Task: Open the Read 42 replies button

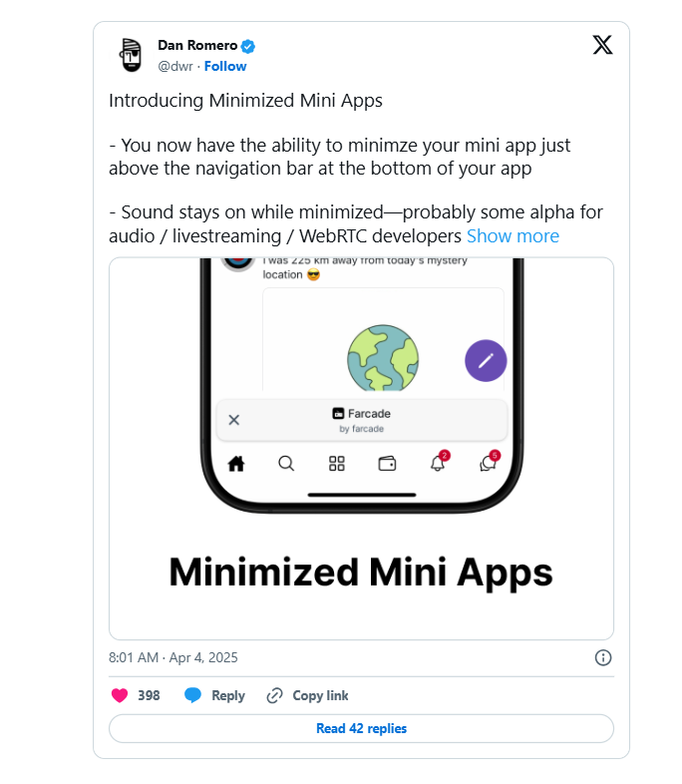Action: [x=361, y=728]
